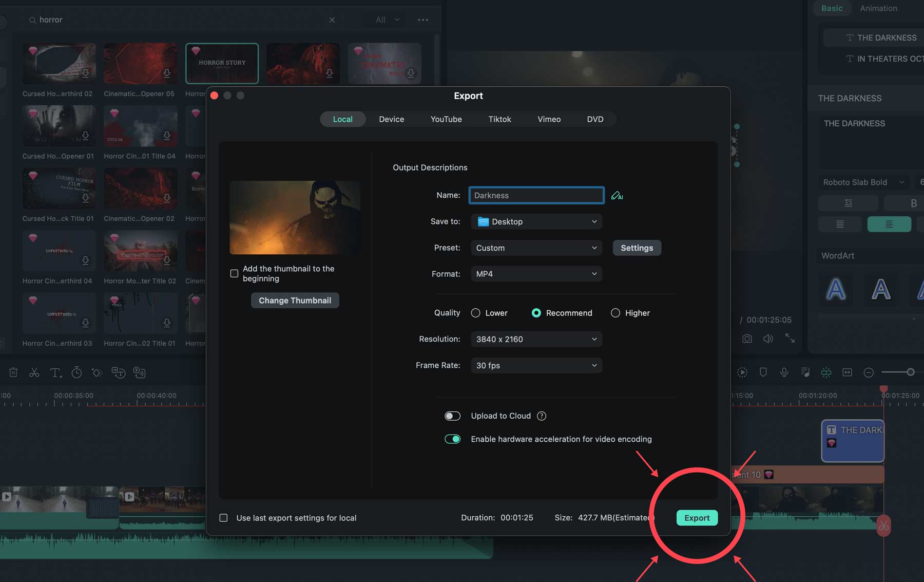The image size is (924, 582).
Task: Select the Animation tab in the text panel
Action: 879,8
